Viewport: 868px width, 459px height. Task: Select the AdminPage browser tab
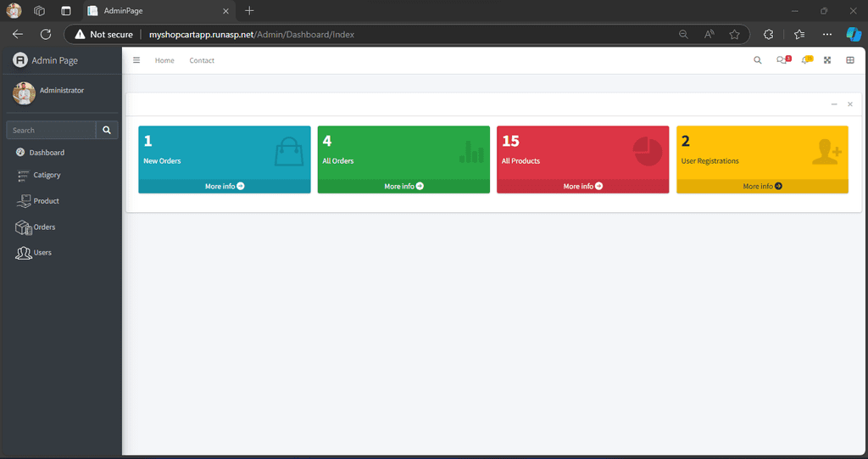tap(159, 11)
